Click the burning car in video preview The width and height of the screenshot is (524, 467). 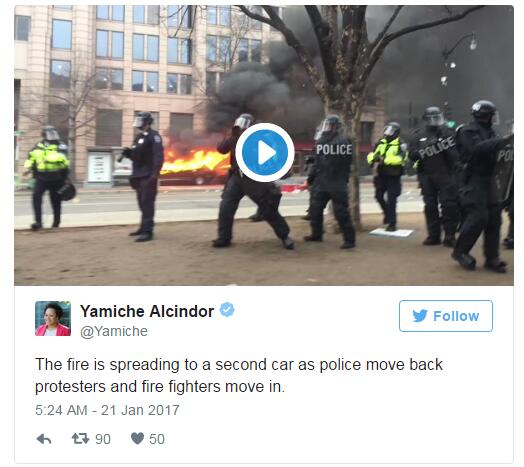[194, 165]
